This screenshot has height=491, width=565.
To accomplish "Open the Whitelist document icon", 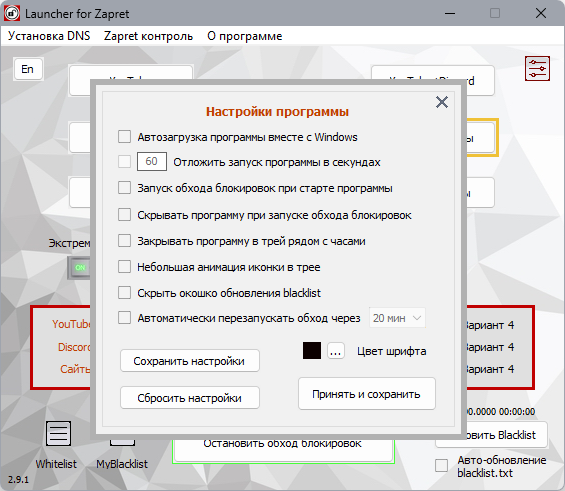I will point(58,433).
